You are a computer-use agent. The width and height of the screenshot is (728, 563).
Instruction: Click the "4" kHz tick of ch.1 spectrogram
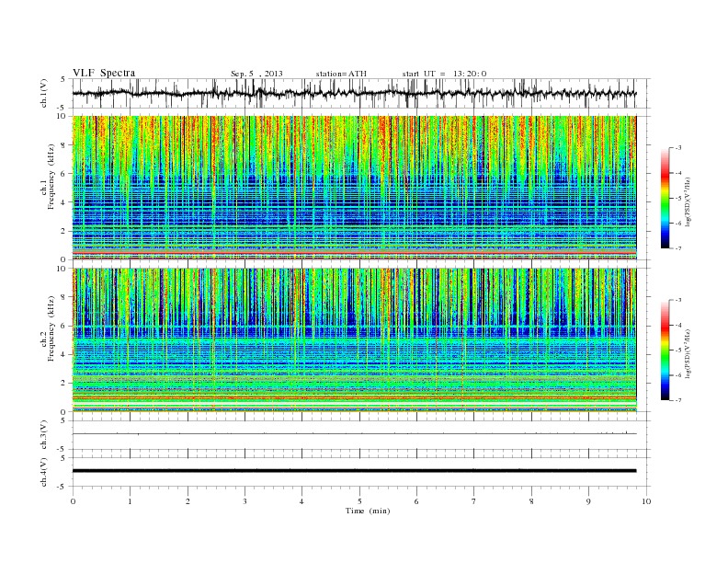coord(64,202)
